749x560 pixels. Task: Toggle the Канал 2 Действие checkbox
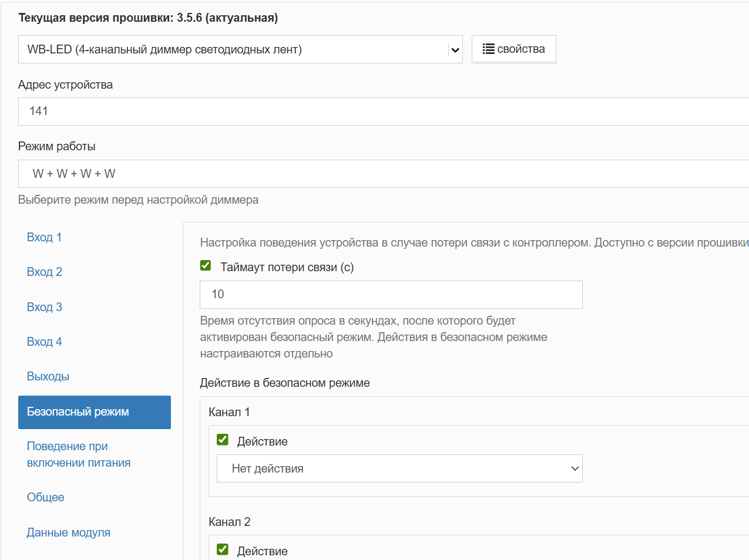223,549
